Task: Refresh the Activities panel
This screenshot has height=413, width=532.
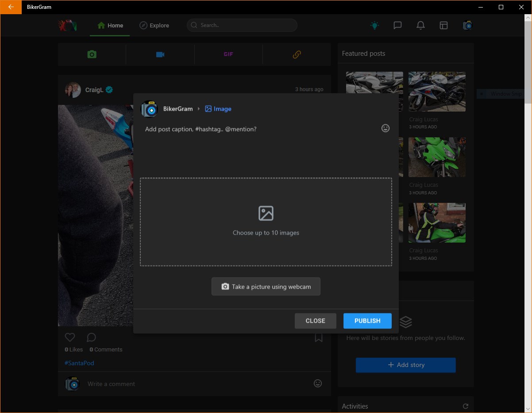Action: (465, 406)
